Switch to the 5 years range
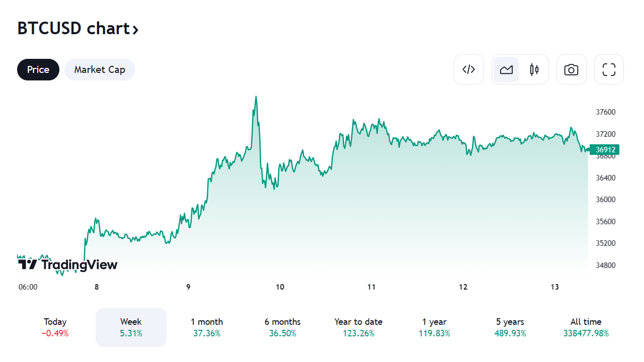The width and height of the screenshot is (644, 362). pos(510,327)
